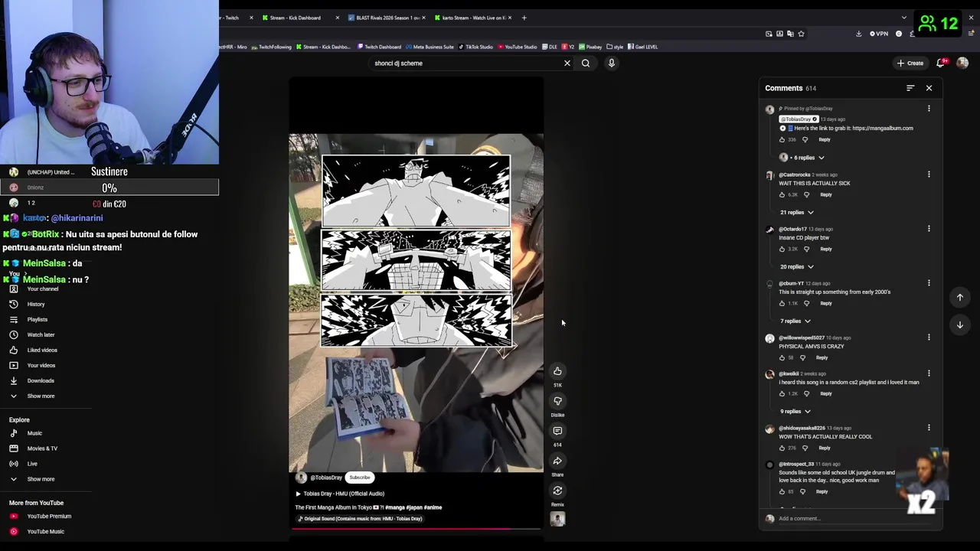This screenshot has width=980, height=551.
Task: Expand the 20 replies thread
Action: (x=797, y=266)
